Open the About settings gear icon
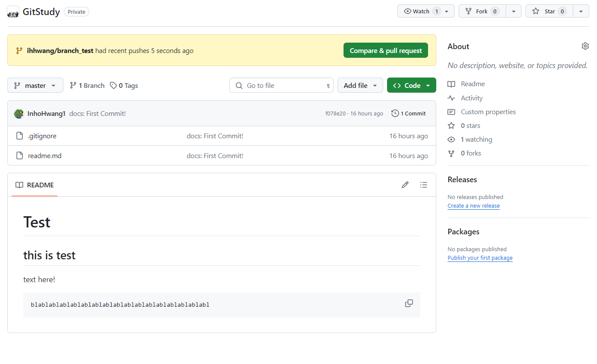This screenshot has height=364, width=597. [585, 46]
